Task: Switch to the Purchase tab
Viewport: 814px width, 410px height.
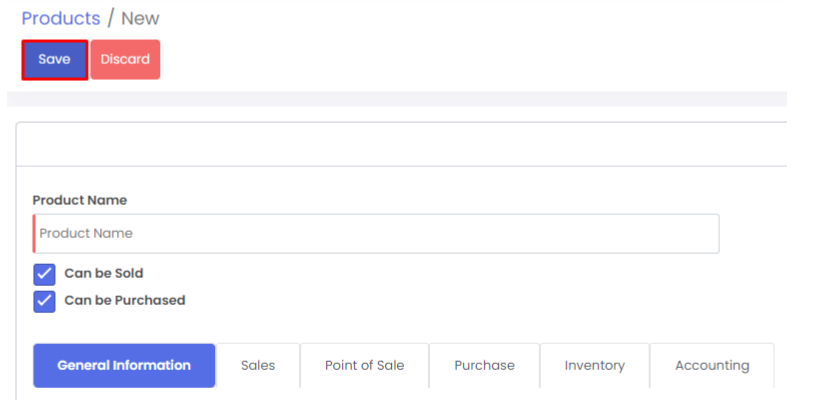Action: (484, 365)
